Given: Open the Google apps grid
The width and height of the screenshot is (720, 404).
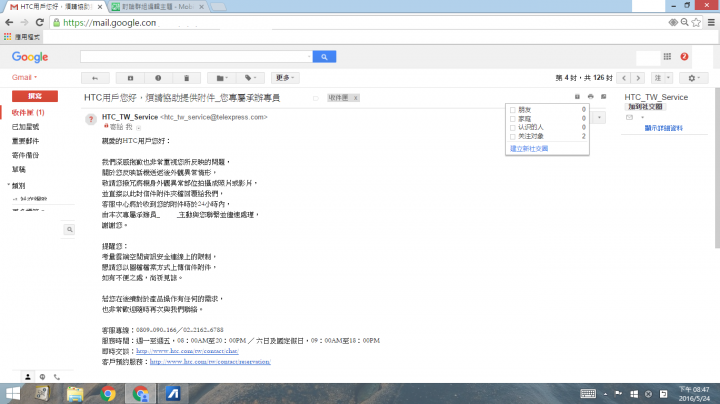Looking at the screenshot, I should (667, 56).
